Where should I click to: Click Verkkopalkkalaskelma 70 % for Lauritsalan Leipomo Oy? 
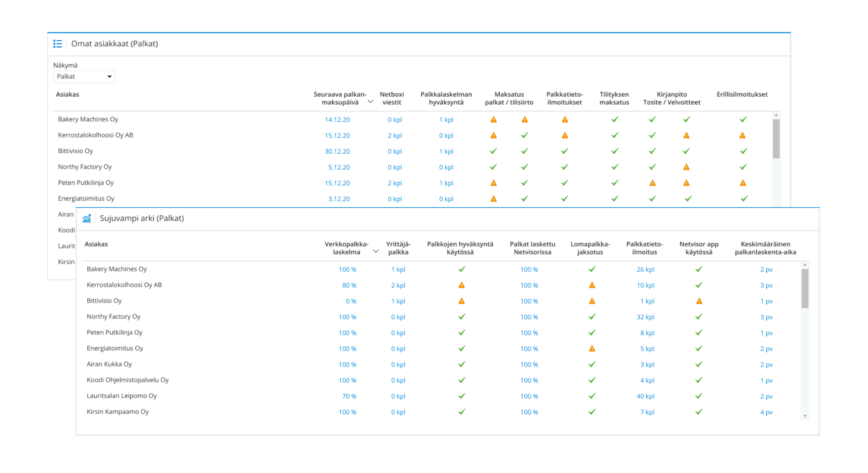[349, 396]
